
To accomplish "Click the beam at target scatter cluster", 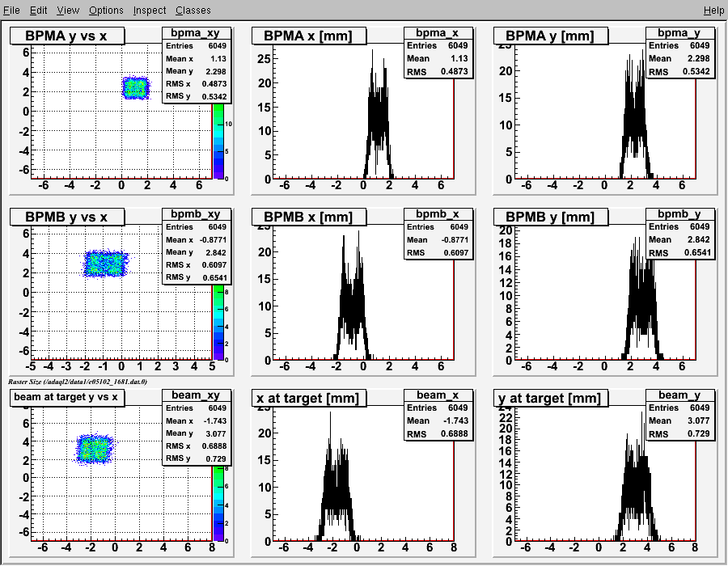I will point(95,449).
